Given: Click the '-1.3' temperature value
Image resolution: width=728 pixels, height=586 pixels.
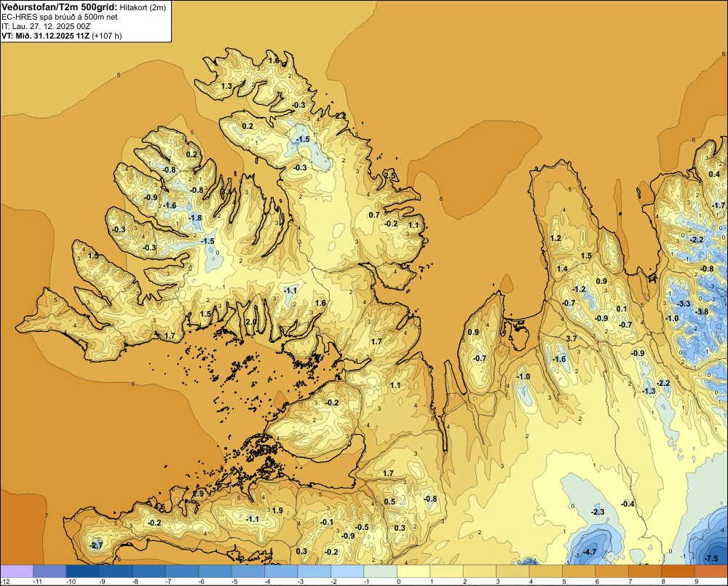Looking at the screenshot, I should click(x=649, y=391).
